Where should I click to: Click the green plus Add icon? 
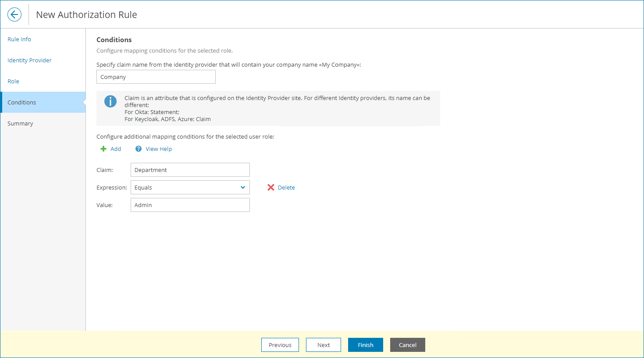pyautogui.click(x=103, y=149)
